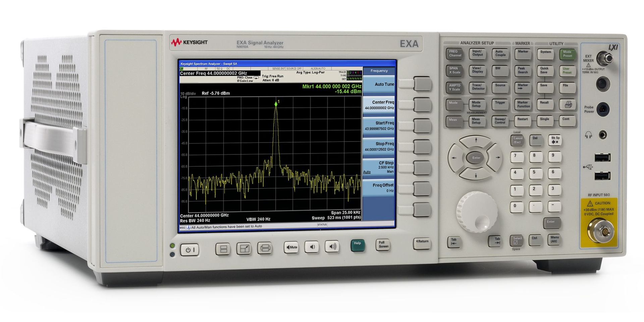
Task: Click the printer key below File
Action: coord(568,105)
